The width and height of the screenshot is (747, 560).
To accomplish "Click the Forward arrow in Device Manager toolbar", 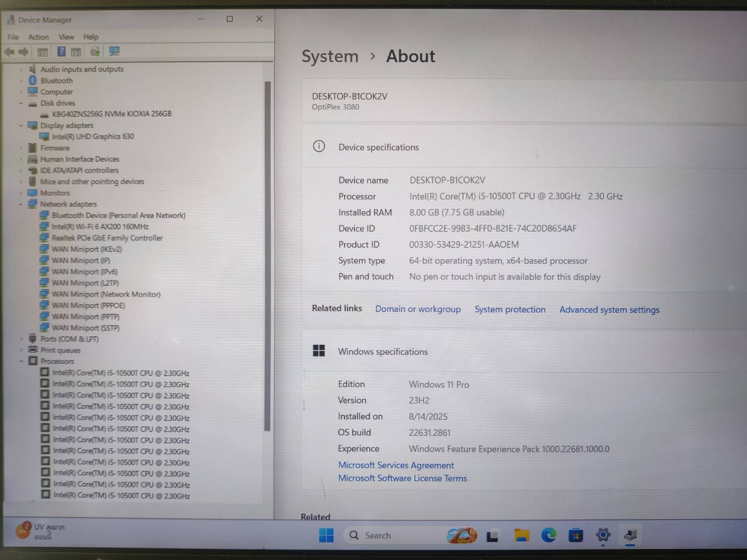I will pyautogui.click(x=23, y=52).
